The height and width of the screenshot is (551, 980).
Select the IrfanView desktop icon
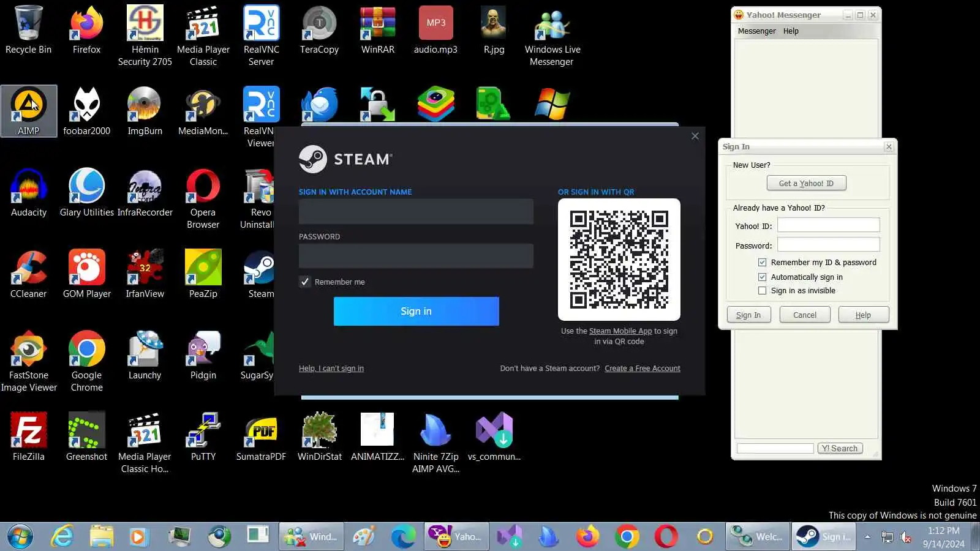(x=145, y=274)
